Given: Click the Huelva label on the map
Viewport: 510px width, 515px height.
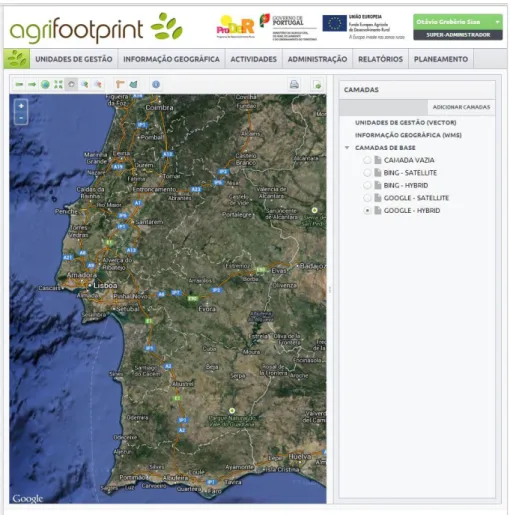Looking at the screenshot, I should pos(300,456).
